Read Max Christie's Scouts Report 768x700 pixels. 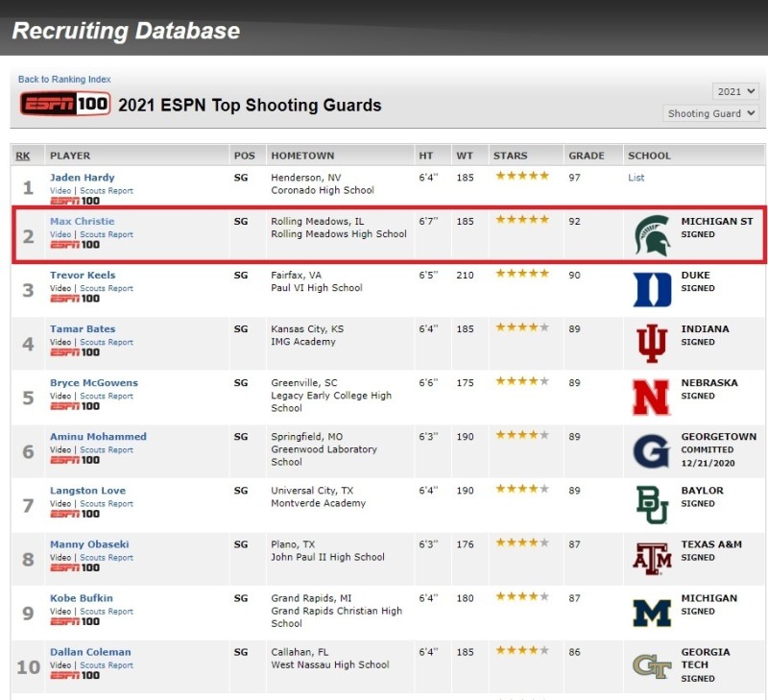click(x=107, y=234)
